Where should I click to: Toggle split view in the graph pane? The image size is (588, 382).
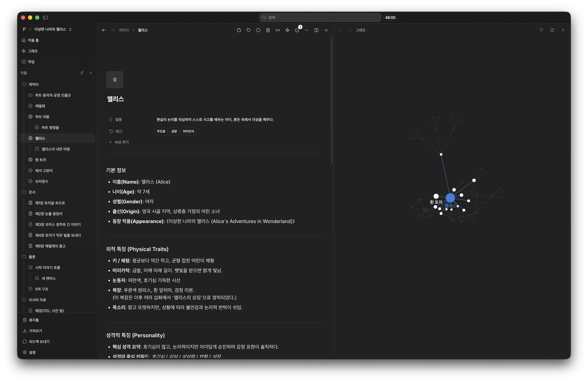[x=552, y=30]
